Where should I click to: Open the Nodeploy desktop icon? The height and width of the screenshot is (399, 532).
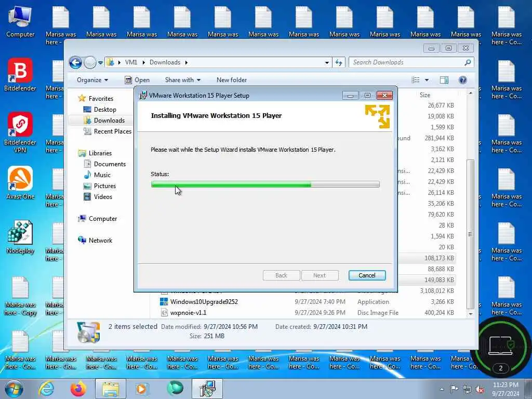pos(20,237)
